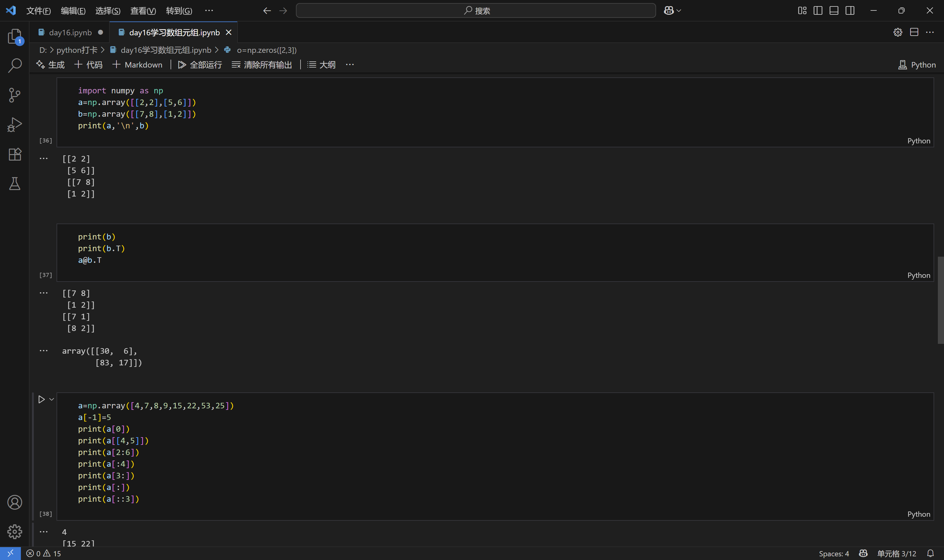Screen dimensions: 944x560
Task: Expand output options dots for cell 36
Action: [44, 158]
